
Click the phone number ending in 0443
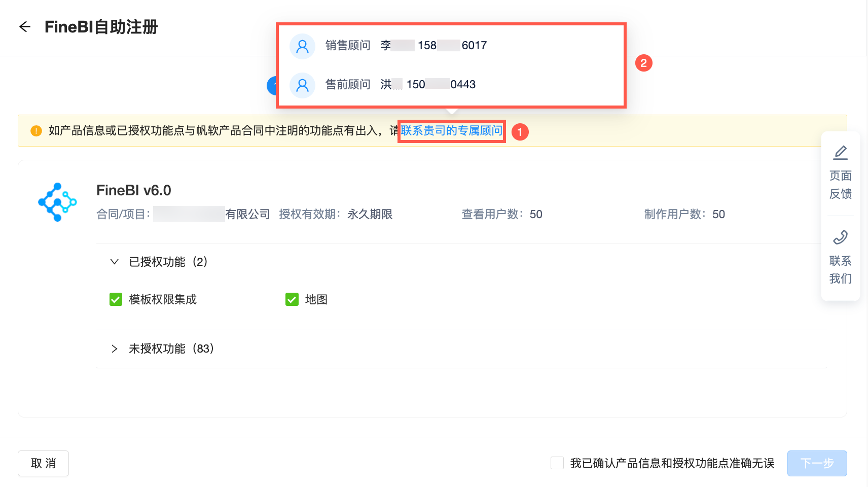[441, 84]
